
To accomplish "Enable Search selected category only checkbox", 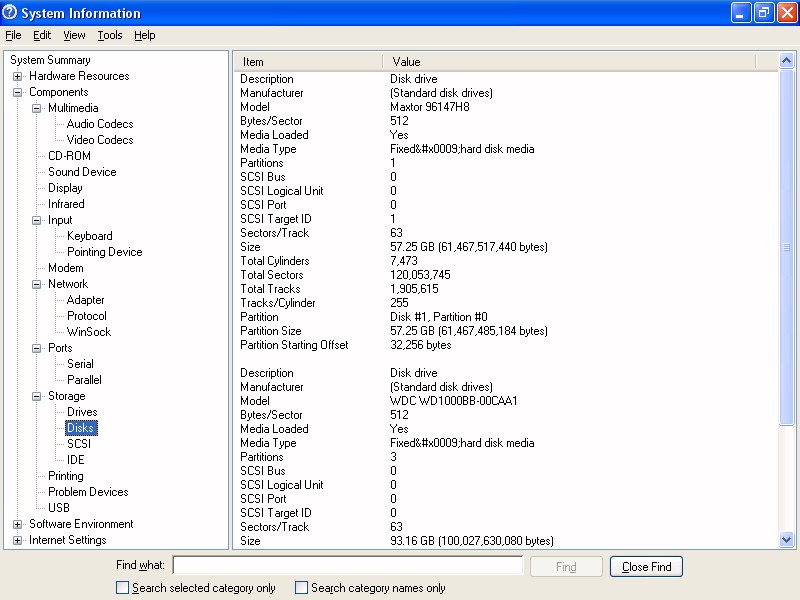I will [x=123, y=588].
